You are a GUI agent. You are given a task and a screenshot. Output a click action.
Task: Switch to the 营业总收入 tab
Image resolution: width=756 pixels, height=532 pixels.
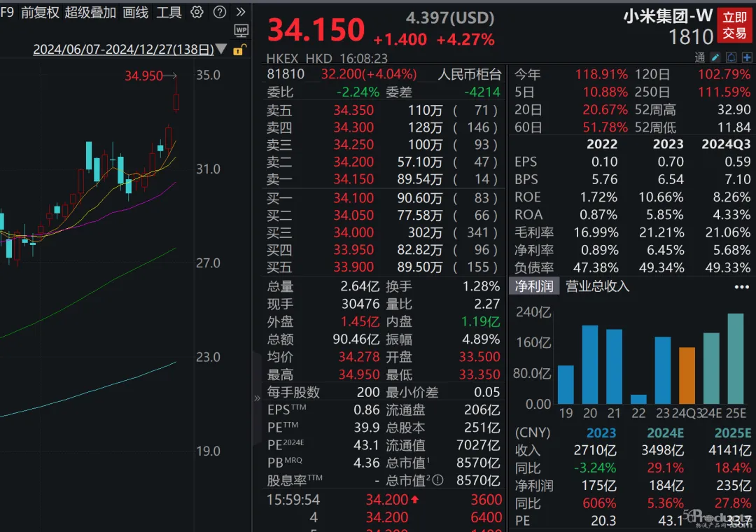597,286
